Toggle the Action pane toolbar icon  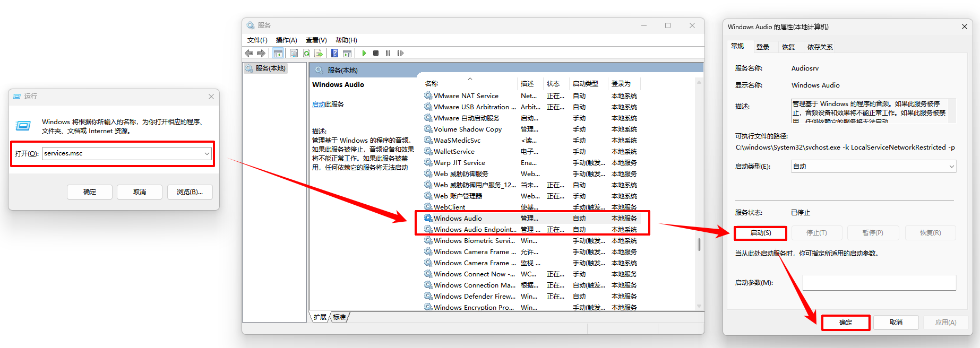(347, 53)
